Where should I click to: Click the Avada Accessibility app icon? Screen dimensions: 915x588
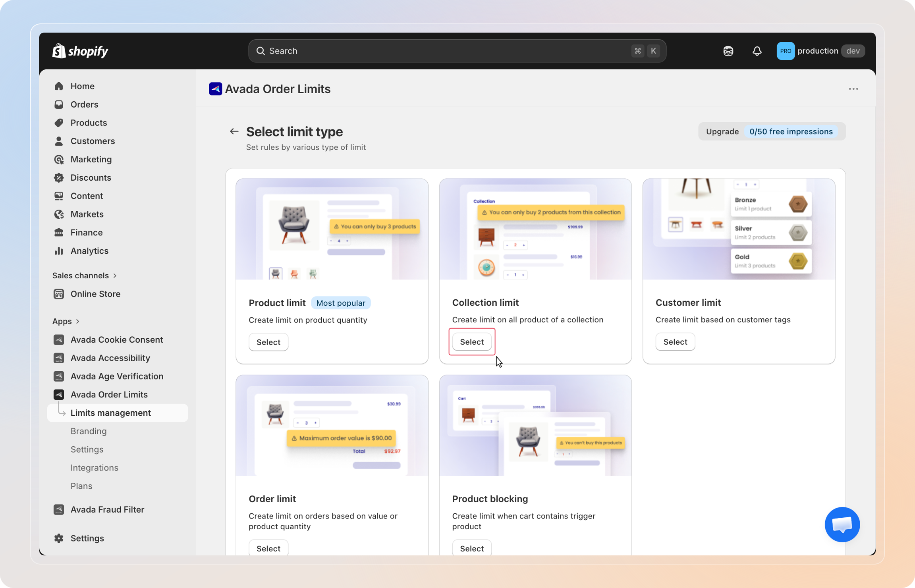pyautogui.click(x=59, y=358)
